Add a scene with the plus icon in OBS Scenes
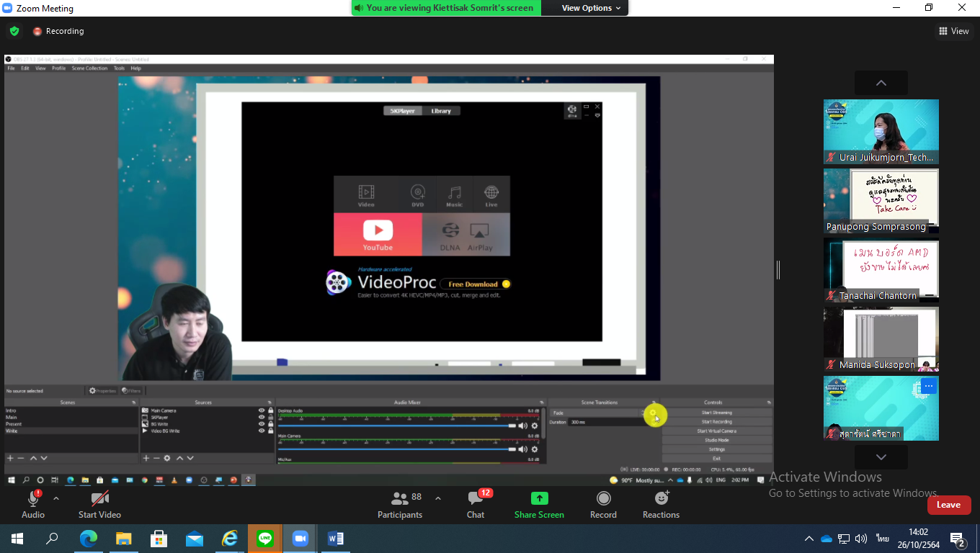 click(x=10, y=458)
